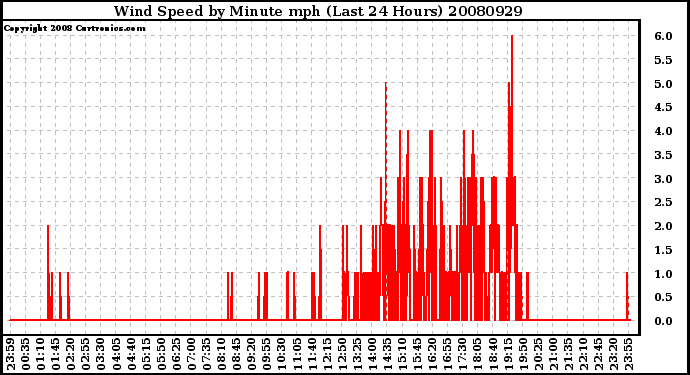Screen dimensions: 690x375
Task: Click the 21:00 time axis label
Action: click(552, 354)
